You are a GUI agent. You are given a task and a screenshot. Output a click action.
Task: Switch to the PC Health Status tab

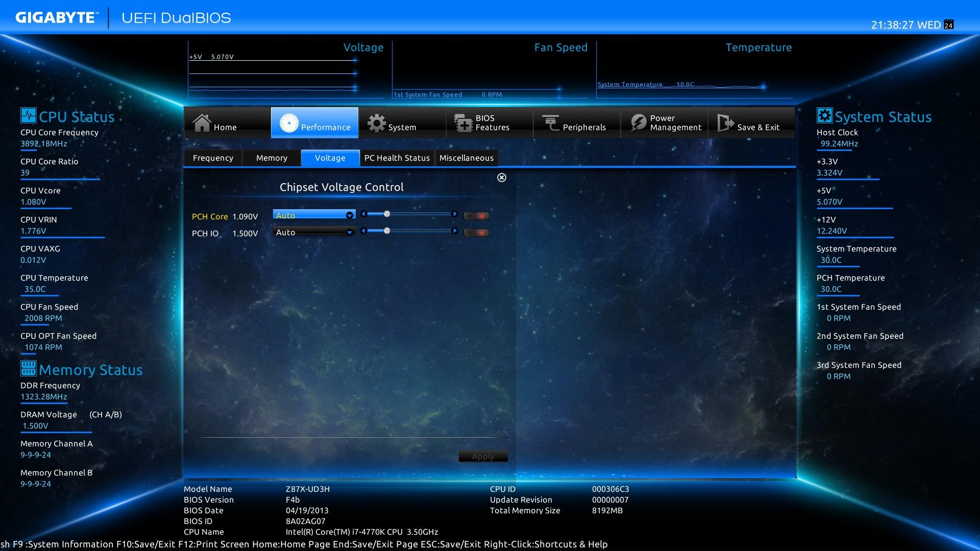point(397,158)
